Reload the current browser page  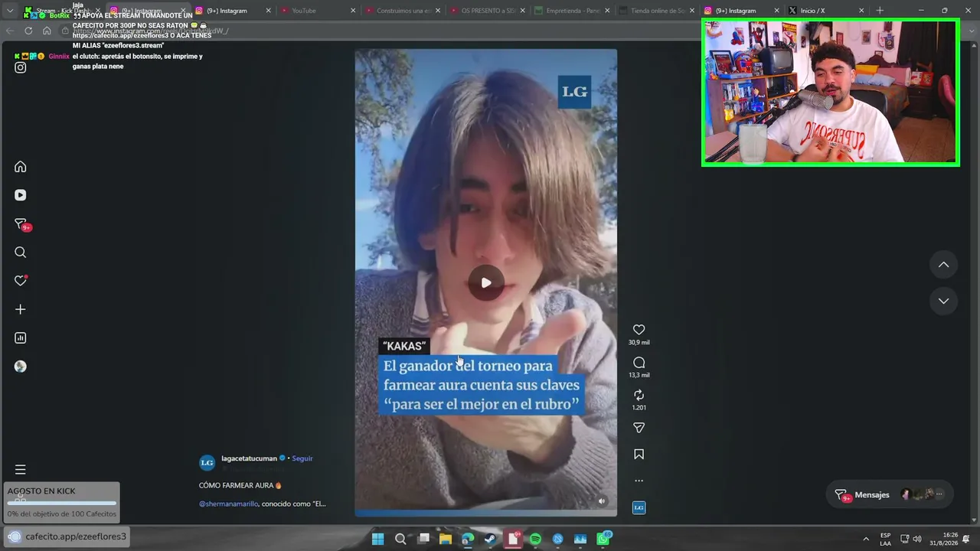click(x=28, y=31)
